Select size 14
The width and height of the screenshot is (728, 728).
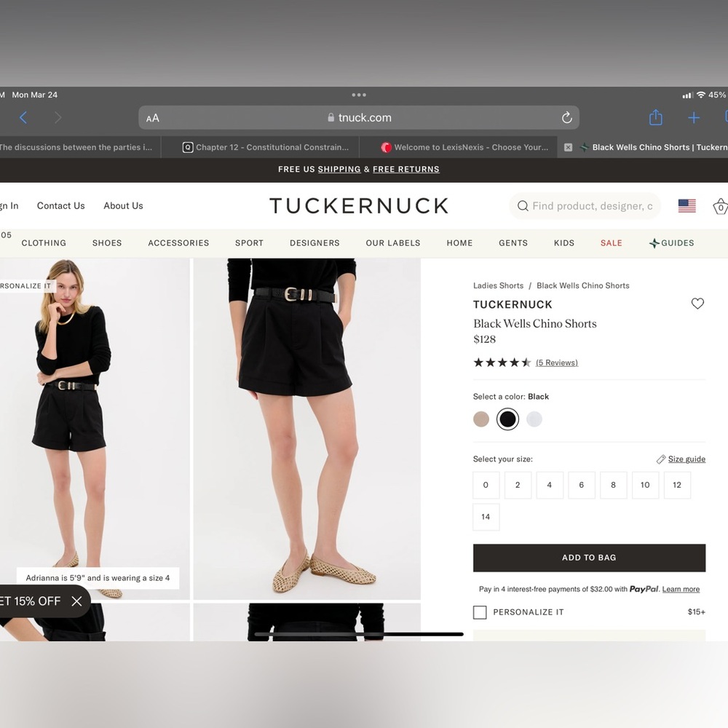tap(486, 517)
